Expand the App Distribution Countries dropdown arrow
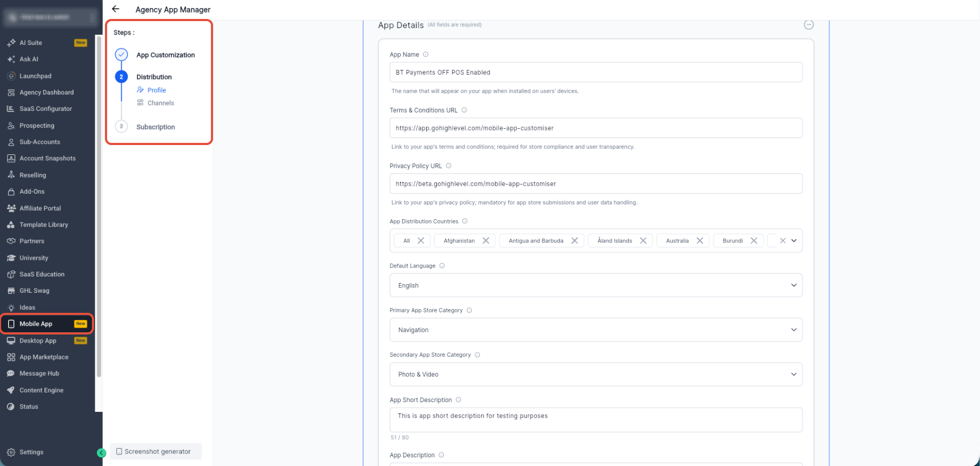The image size is (980, 466). coord(794,241)
